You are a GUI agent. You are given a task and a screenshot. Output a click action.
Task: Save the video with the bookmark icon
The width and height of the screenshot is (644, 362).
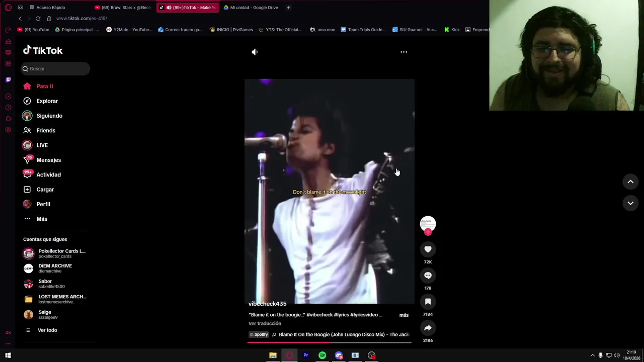point(428,302)
